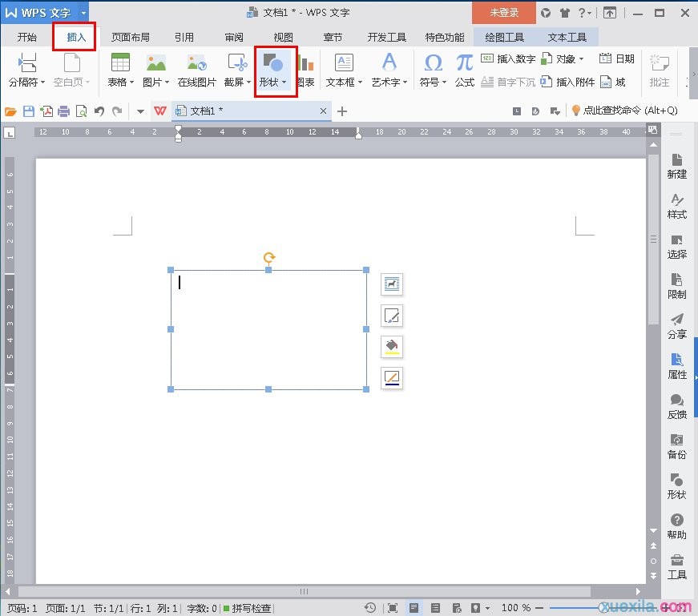Open 工具 toolbox in the right sidebar

pos(676,566)
